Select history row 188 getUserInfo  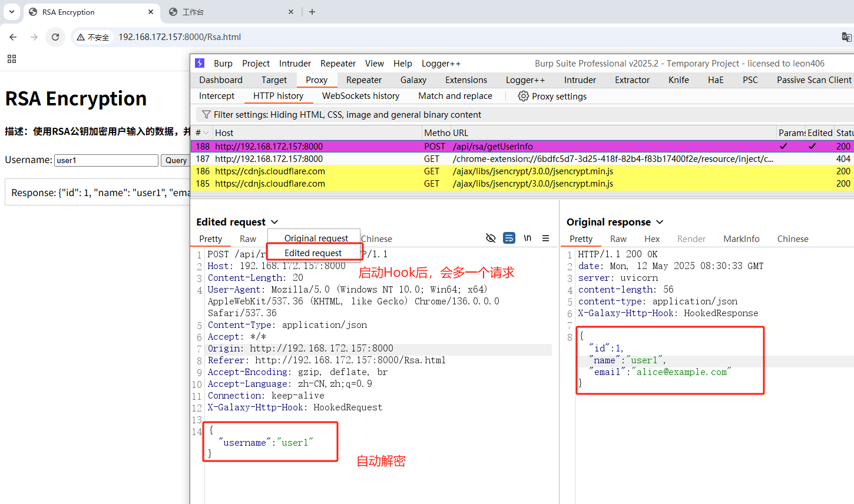pos(522,146)
